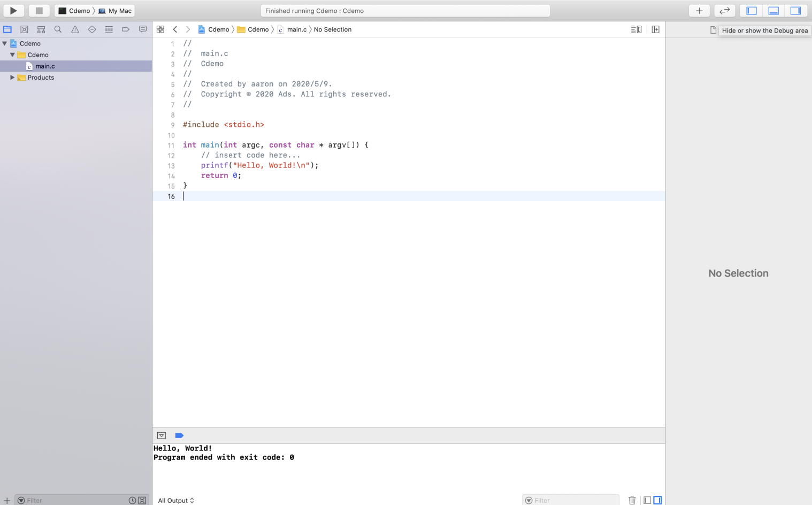Click main.c in the jump bar
This screenshot has width=812, height=505.
292,29
